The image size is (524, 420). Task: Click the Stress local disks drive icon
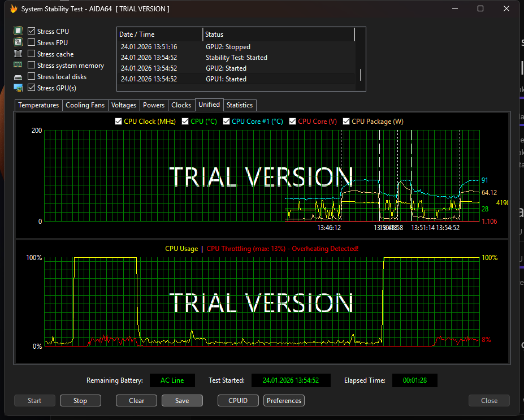coord(18,76)
